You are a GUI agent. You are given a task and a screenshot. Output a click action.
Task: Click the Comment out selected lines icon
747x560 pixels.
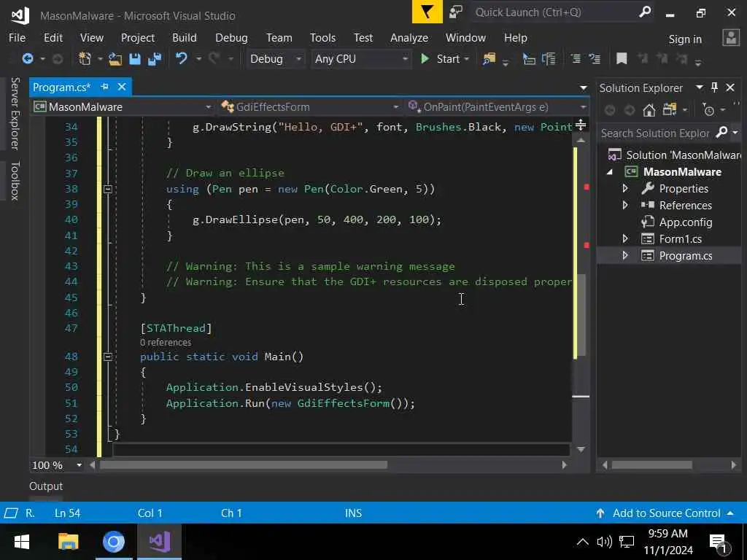click(575, 59)
